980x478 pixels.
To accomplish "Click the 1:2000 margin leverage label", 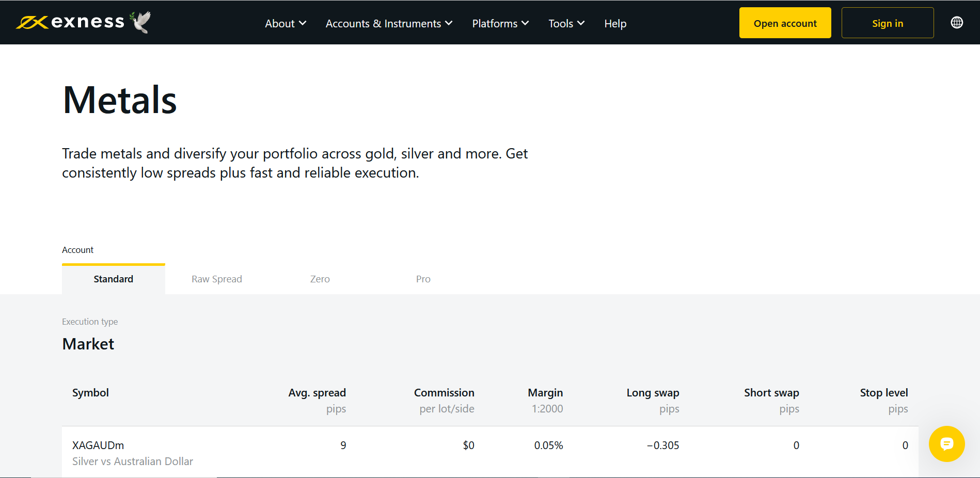I will pos(547,409).
